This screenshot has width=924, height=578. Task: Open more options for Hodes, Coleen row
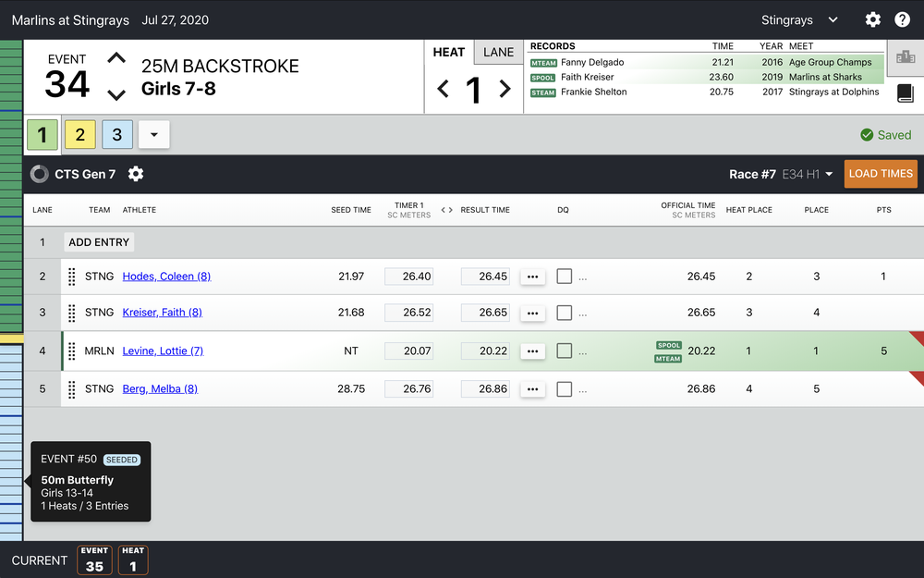[x=533, y=277]
